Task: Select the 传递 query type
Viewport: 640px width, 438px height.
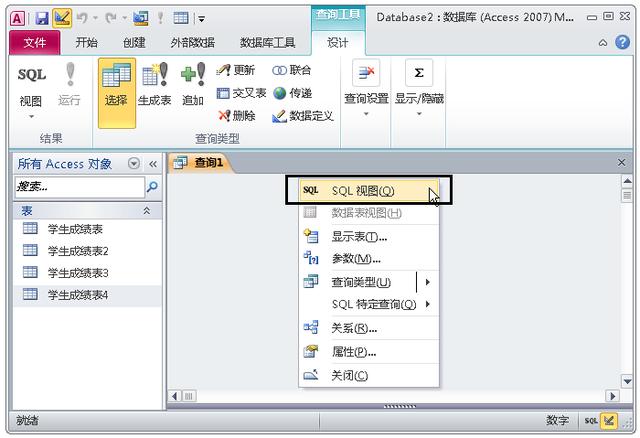Action: [x=293, y=93]
